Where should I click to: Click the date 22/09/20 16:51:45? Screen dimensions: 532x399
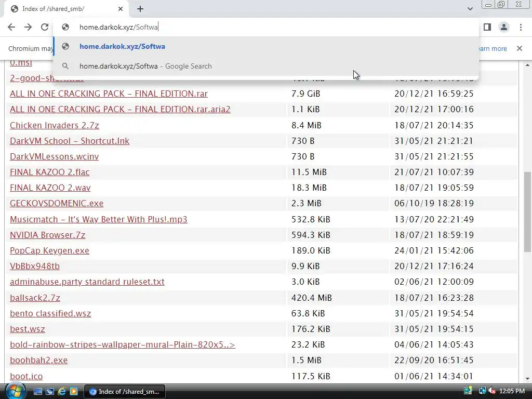pos(434,360)
